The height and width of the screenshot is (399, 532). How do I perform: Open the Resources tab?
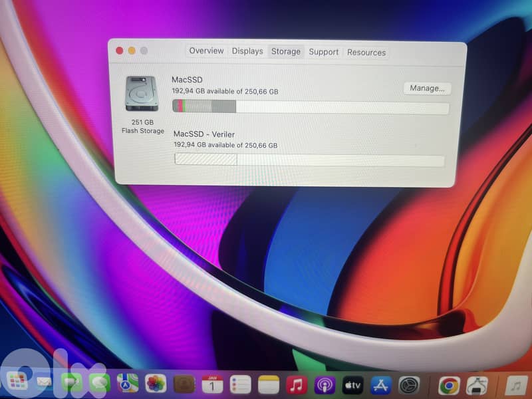click(366, 53)
